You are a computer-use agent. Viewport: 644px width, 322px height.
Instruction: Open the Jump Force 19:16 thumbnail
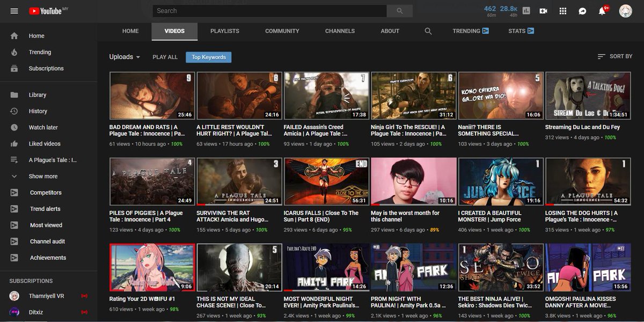(x=501, y=181)
